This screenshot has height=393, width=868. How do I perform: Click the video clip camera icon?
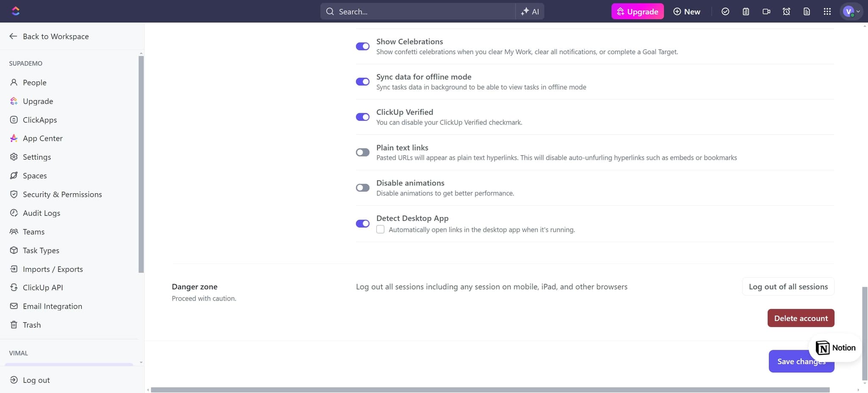(x=766, y=11)
